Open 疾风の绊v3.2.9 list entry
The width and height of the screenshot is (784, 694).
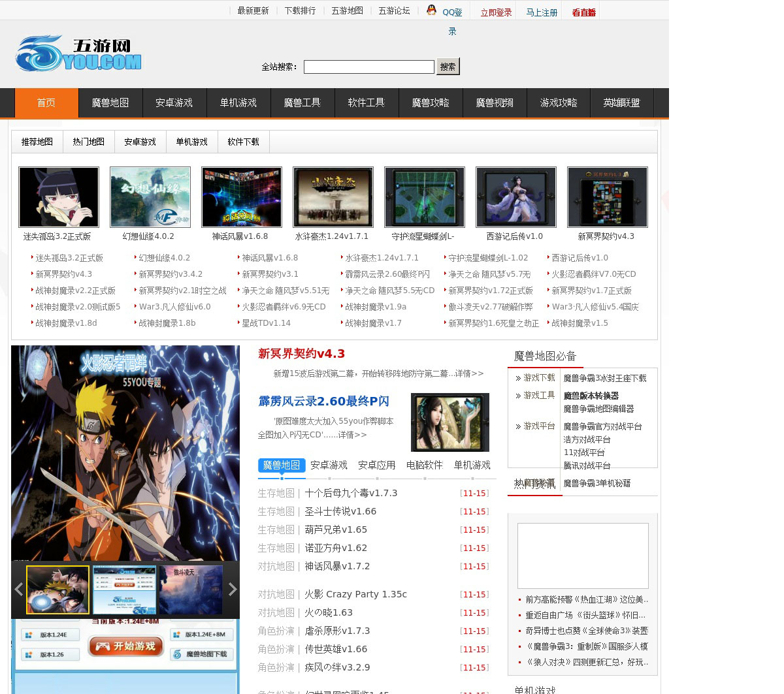click(x=337, y=668)
